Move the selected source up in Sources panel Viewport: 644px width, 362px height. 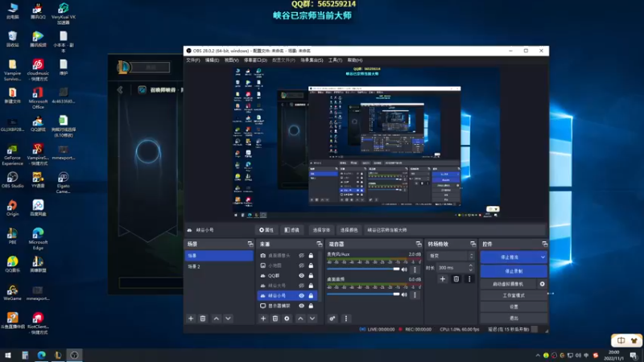300,319
